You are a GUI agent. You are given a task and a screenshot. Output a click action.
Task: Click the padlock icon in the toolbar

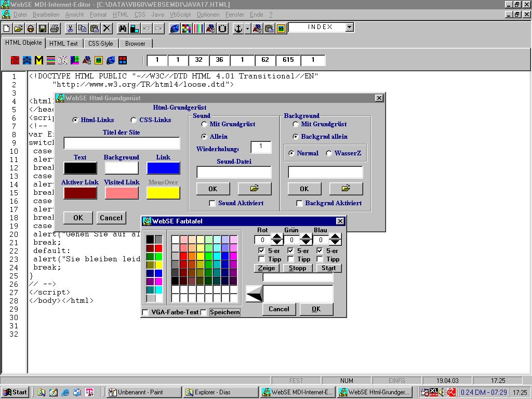coord(31,29)
